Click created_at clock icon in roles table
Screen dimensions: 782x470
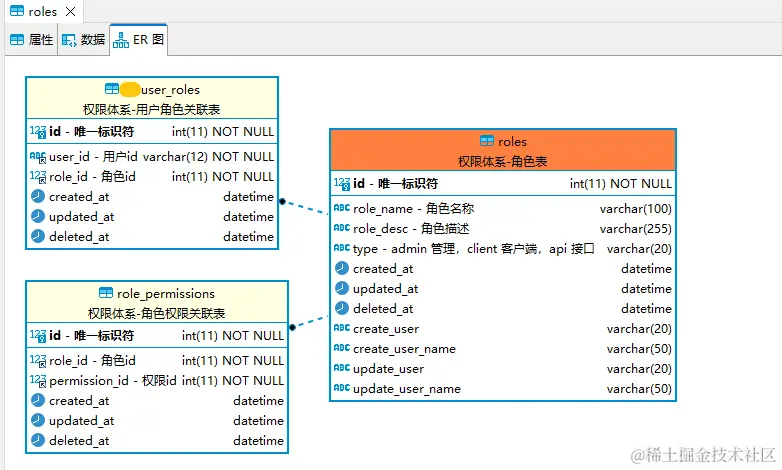(x=342, y=268)
